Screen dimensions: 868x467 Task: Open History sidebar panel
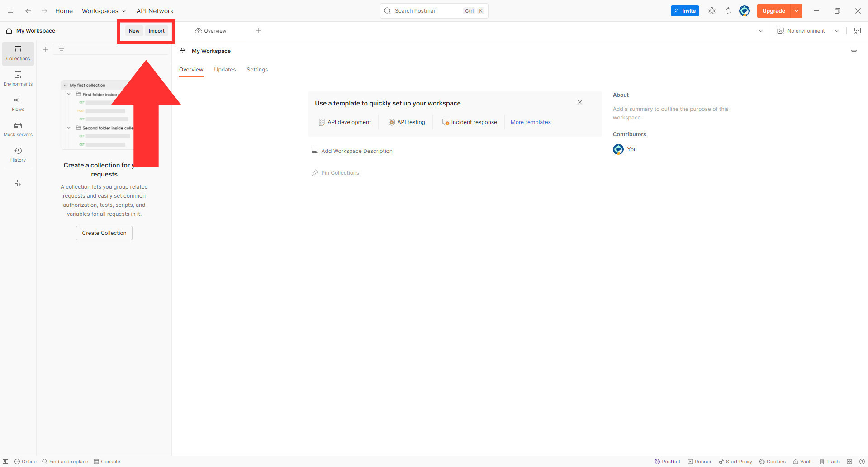(18, 155)
